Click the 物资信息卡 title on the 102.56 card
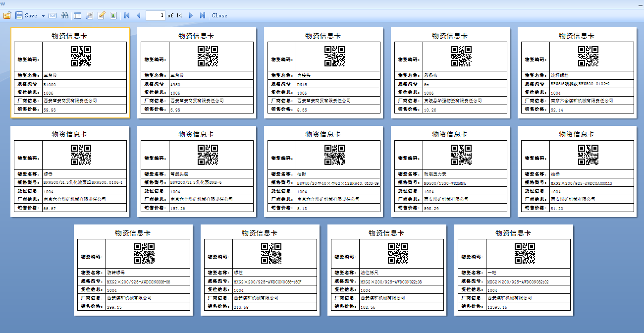644x333 pixels. (386, 233)
